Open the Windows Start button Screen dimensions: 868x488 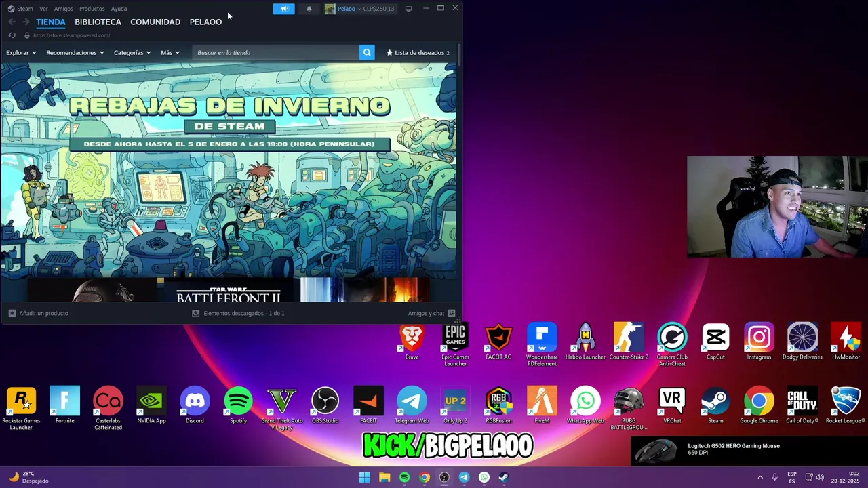(x=364, y=477)
